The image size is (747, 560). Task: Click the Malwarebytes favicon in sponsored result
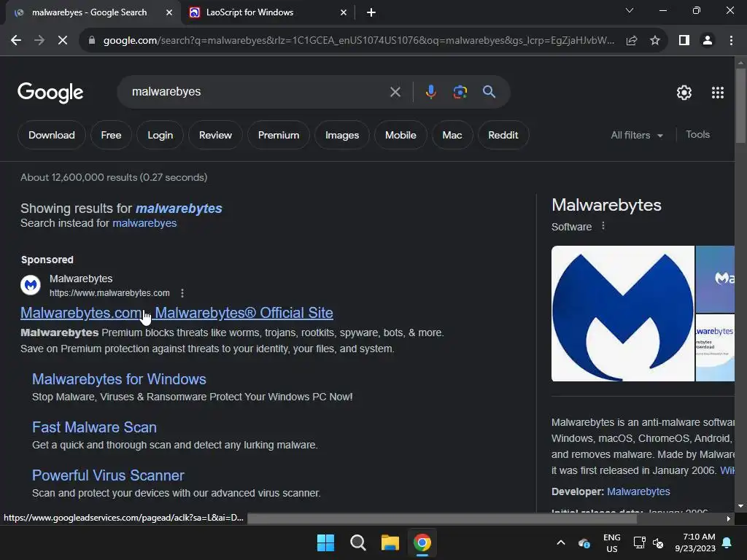click(x=31, y=285)
